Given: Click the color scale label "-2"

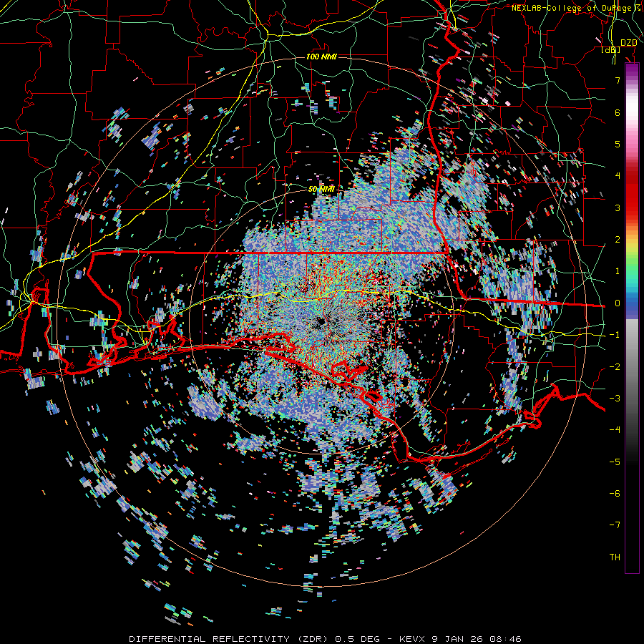Looking at the screenshot, I should point(615,366).
